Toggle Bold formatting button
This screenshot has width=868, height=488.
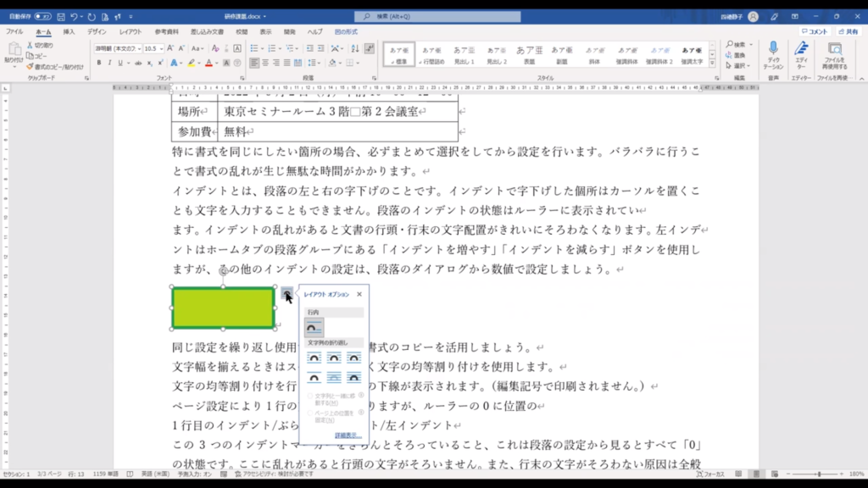pos(99,63)
